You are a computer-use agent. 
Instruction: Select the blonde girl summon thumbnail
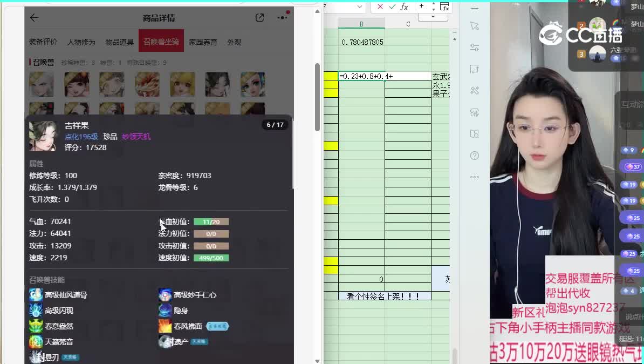[x=182, y=84]
